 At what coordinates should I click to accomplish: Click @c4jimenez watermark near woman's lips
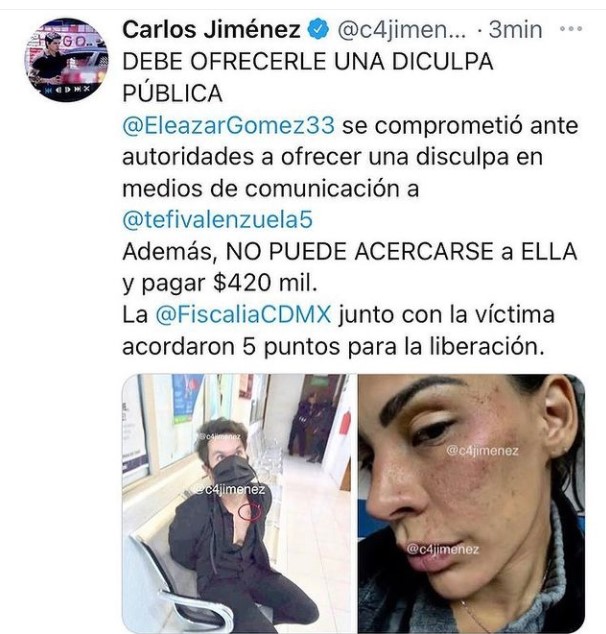pos(443,549)
